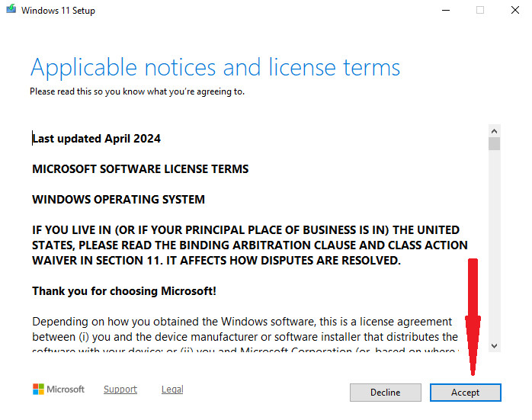Image resolution: width=532 pixels, height=420 pixels.
Task: Click the scrollbar up arrow
Action: [495, 131]
